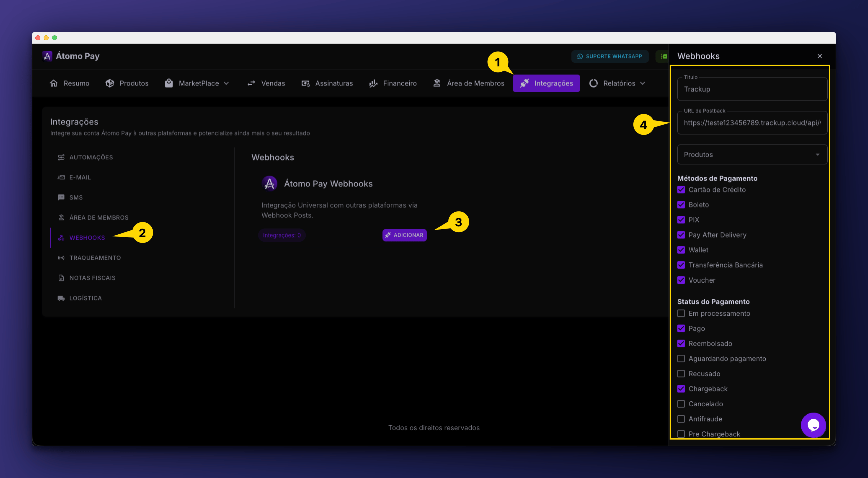Click the Financeiro chart icon
868x478 pixels.
point(373,83)
